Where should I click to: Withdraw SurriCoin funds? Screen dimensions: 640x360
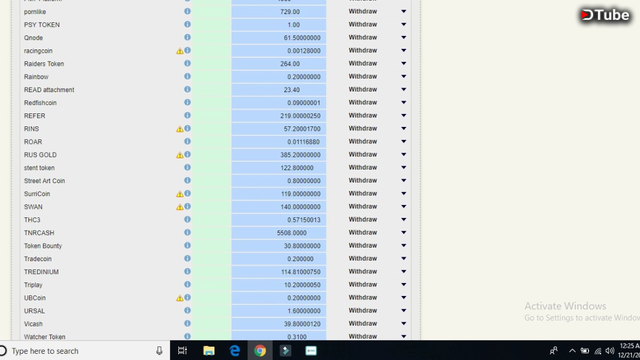(x=362, y=193)
